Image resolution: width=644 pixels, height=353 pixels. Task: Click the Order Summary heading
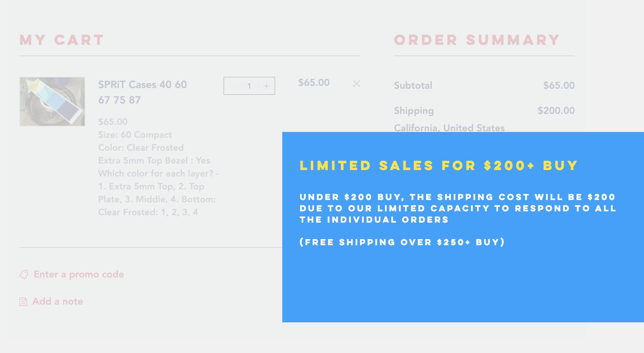(x=477, y=40)
